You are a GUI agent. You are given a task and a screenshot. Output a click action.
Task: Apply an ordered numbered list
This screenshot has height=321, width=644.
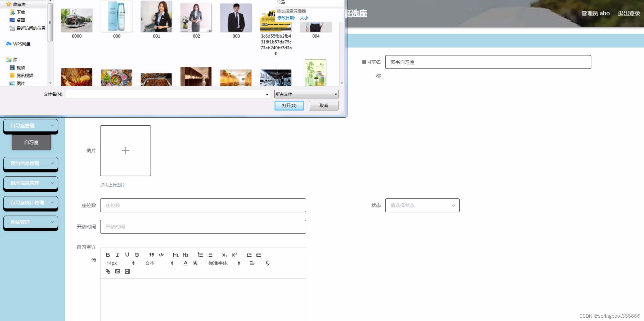pyautogui.click(x=200, y=255)
